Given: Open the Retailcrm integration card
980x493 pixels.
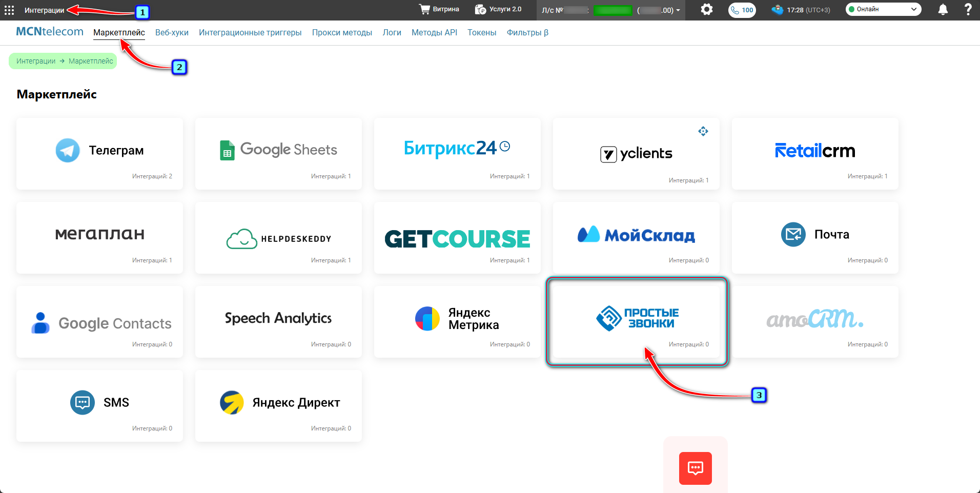Looking at the screenshot, I should [x=815, y=154].
